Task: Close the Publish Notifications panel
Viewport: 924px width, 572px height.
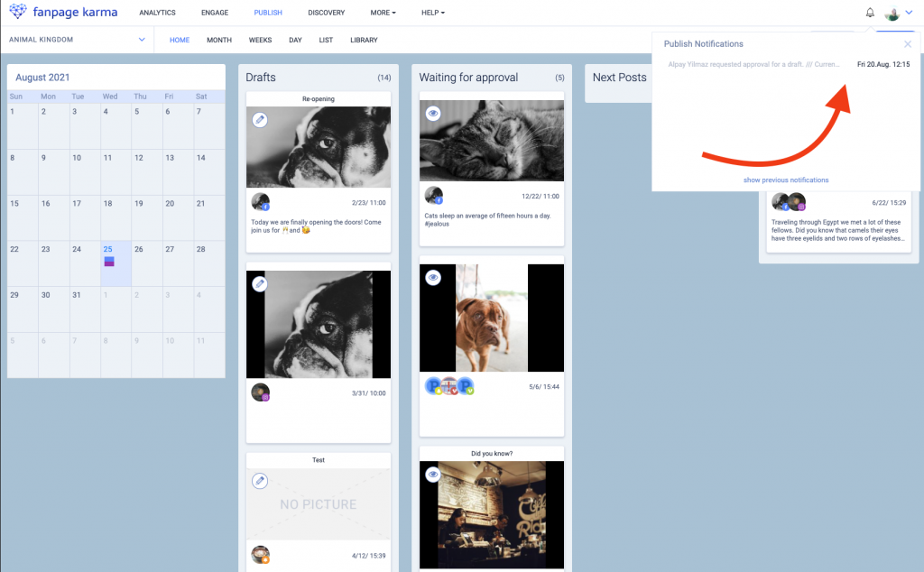Action: point(908,44)
